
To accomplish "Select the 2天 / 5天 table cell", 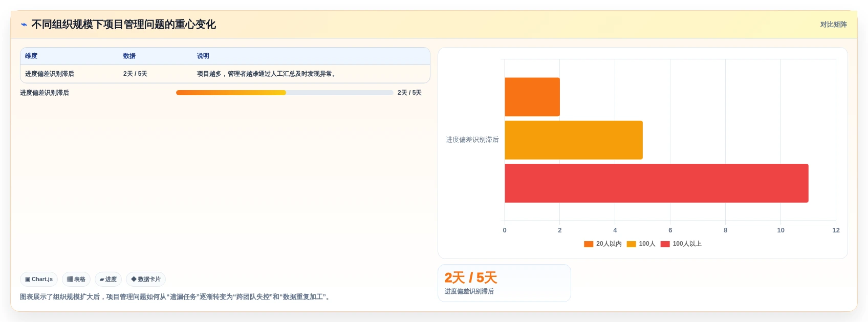I will coord(135,74).
